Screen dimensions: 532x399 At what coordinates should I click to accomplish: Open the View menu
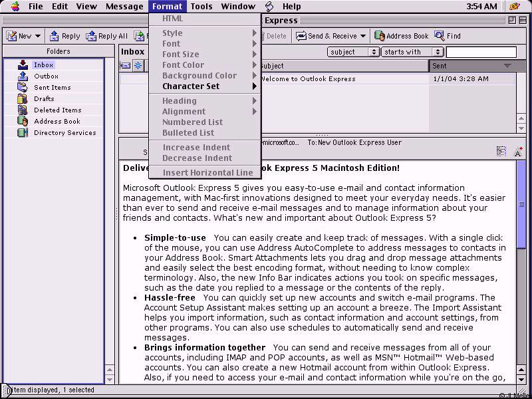click(86, 6)
